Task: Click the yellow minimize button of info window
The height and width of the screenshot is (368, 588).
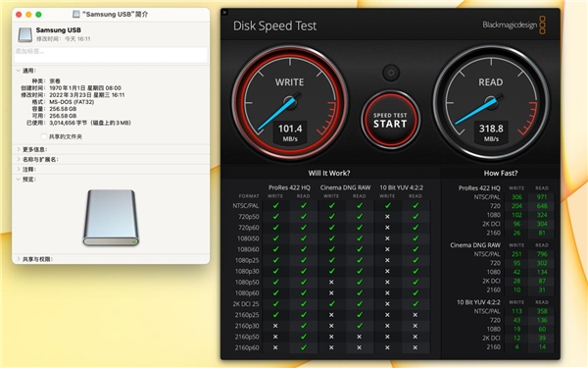Action: click(28, 15)
